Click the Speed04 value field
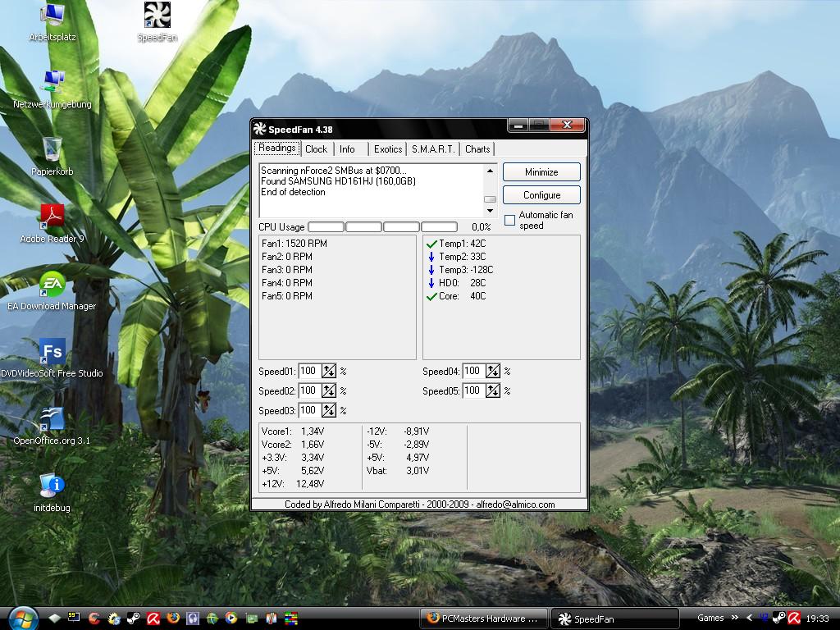The height and width of the screenshot is (630, 840). 473,371
